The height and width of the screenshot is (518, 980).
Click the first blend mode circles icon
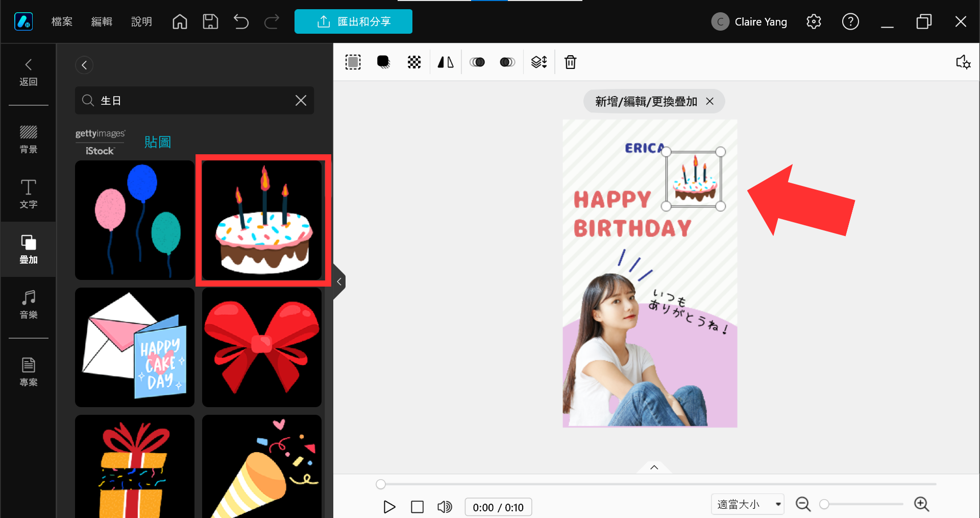(x=477, y=62)
